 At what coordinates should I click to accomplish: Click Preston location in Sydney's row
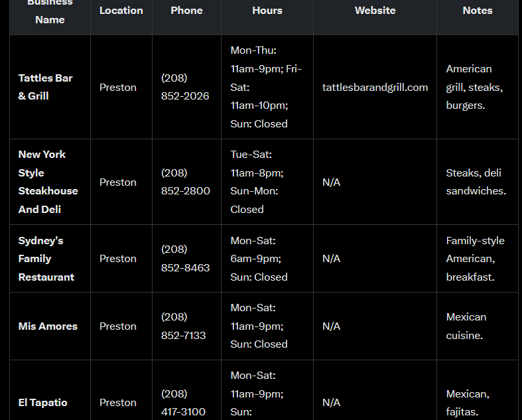click(118, 259)
